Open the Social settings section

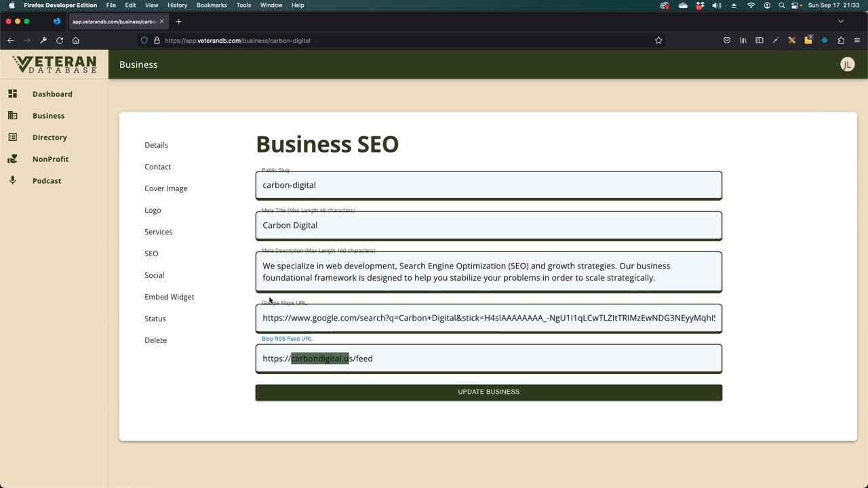click(x=154, y=275)
